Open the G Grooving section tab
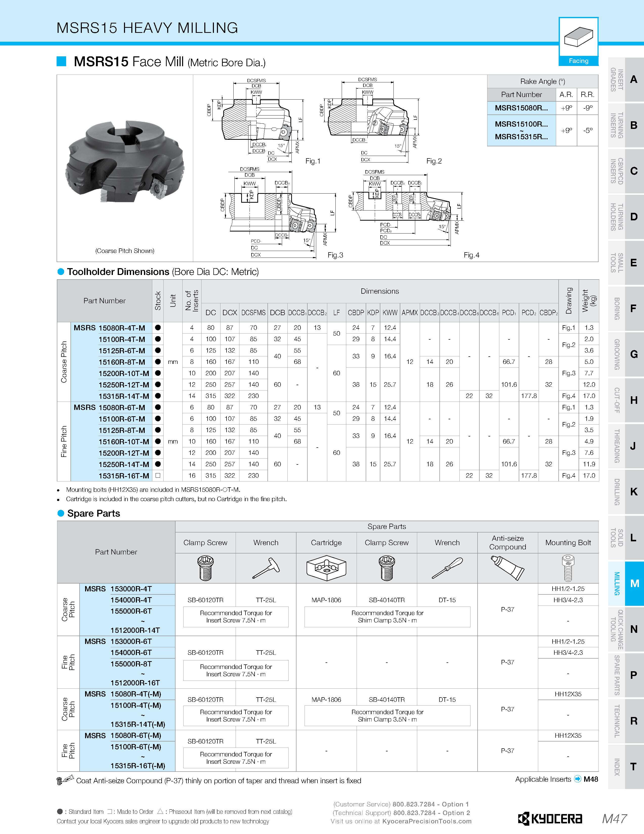 [626, 354]
